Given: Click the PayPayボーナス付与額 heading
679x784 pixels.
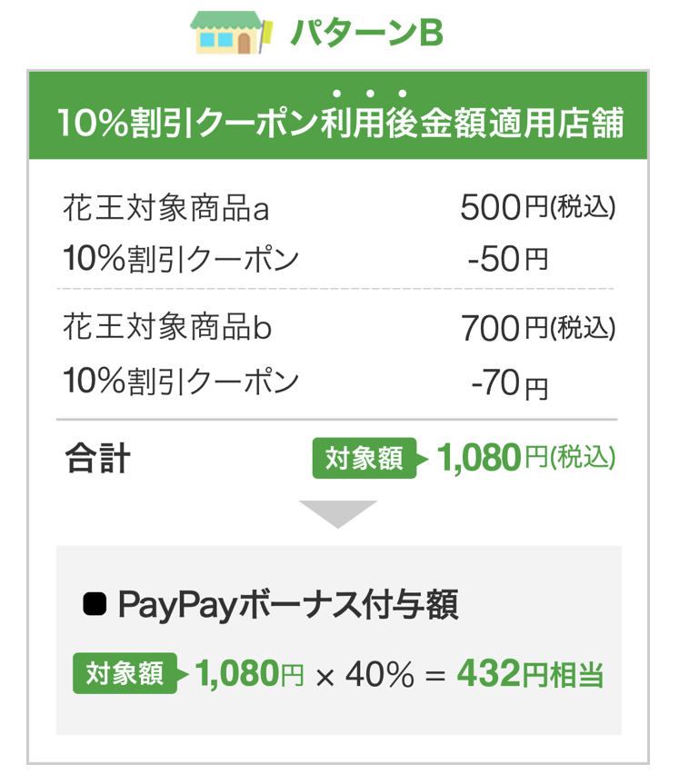Looking at the screenshot, I should click(x=288, y=604).
